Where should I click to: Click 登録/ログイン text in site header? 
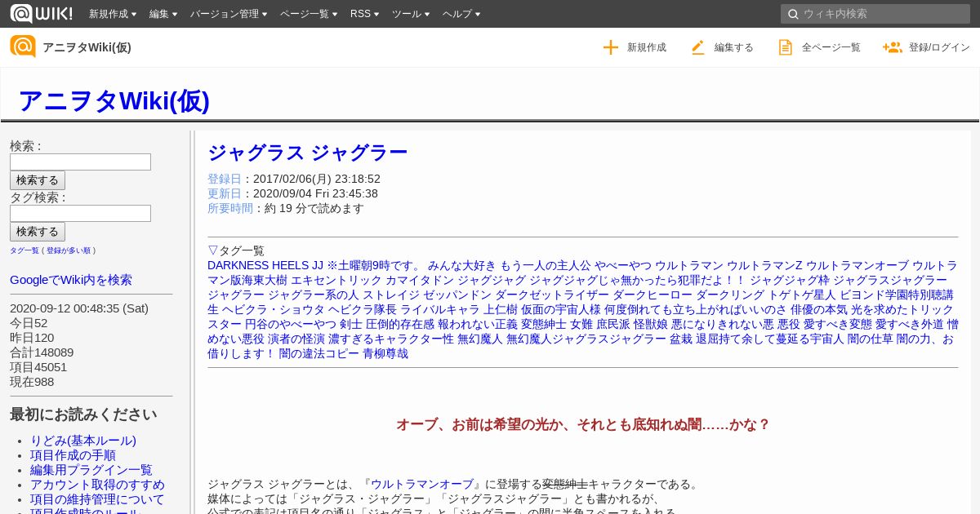[939, 47]
